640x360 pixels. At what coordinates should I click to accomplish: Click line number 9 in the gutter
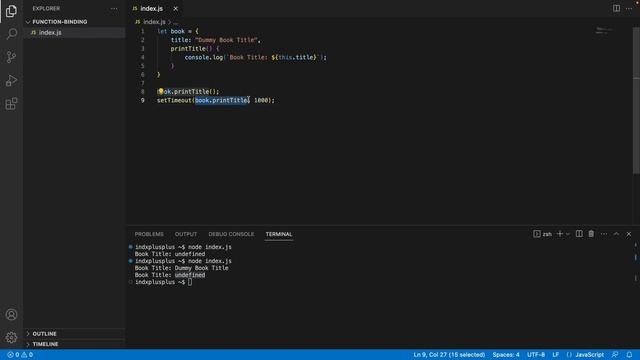[142, 100]
